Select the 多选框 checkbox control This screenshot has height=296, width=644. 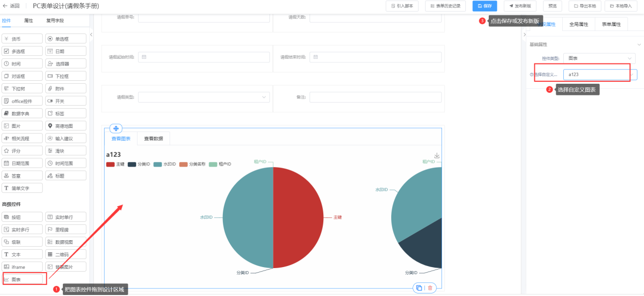(x=22, y=51)
